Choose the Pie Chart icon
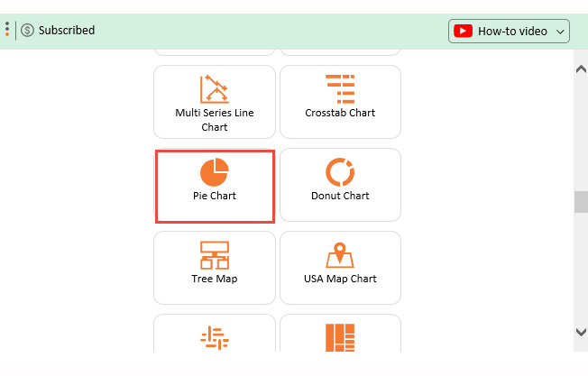 point(214,170)
